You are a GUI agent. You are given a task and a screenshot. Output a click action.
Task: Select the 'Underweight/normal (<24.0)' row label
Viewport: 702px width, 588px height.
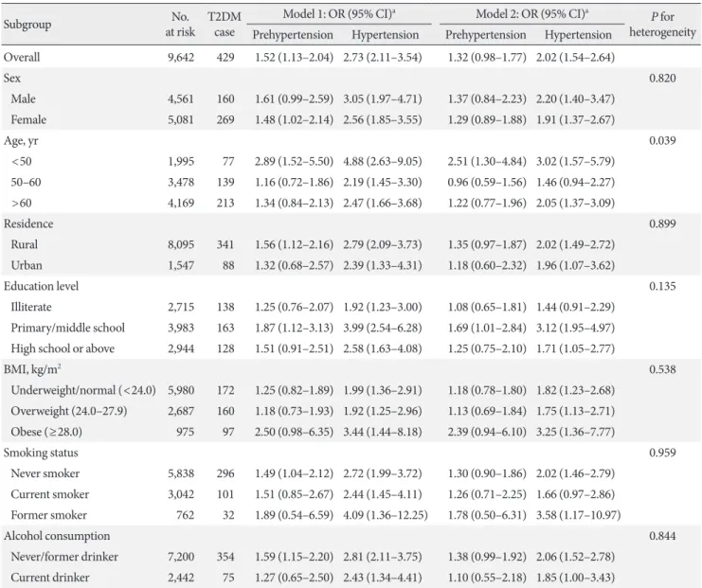[83, 390]
